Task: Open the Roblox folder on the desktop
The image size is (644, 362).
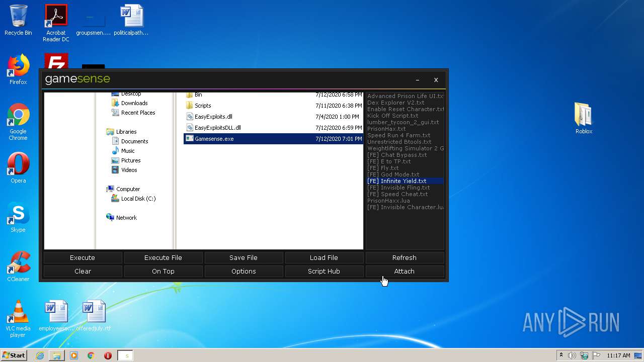Action: coord(584,119)
